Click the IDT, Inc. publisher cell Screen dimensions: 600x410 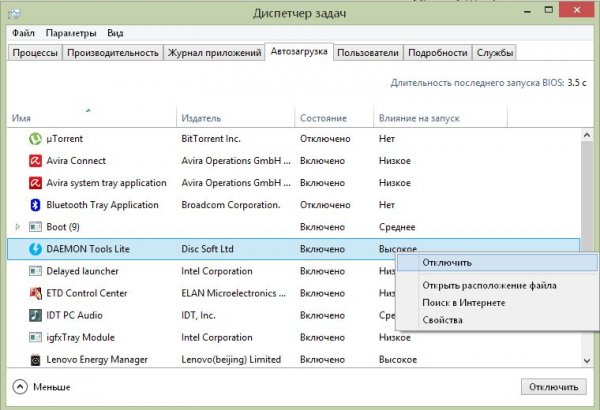pos(198,315)
